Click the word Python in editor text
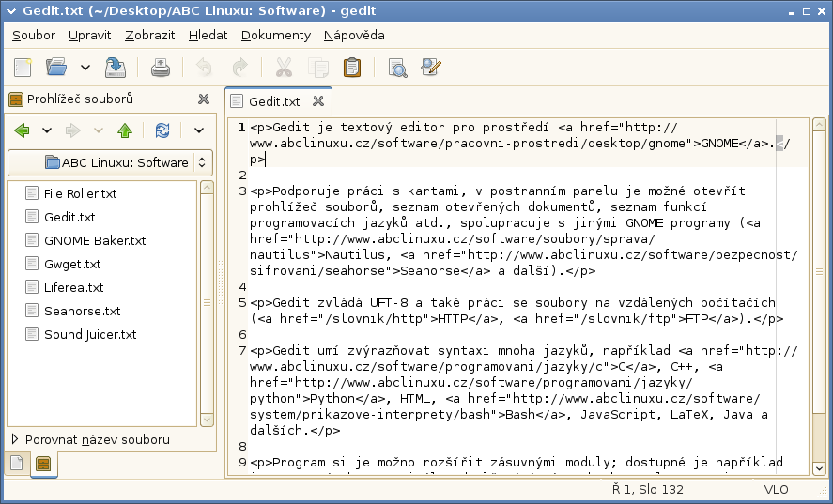Image resolution: width=833 pixels, height=504 pixels. click(332, 399)
